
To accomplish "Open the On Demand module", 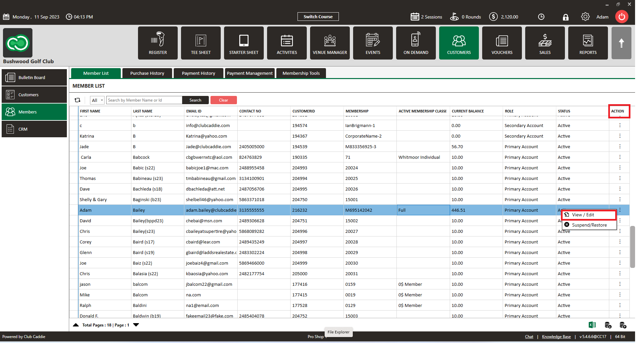I will point(416,43).
